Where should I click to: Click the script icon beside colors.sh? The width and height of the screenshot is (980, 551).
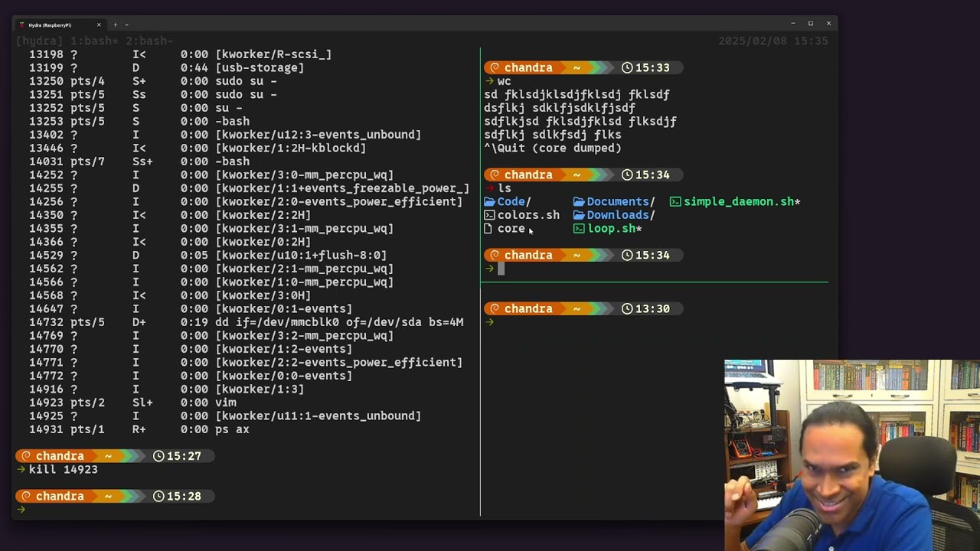pyautogui.click(x=489, y=215)
